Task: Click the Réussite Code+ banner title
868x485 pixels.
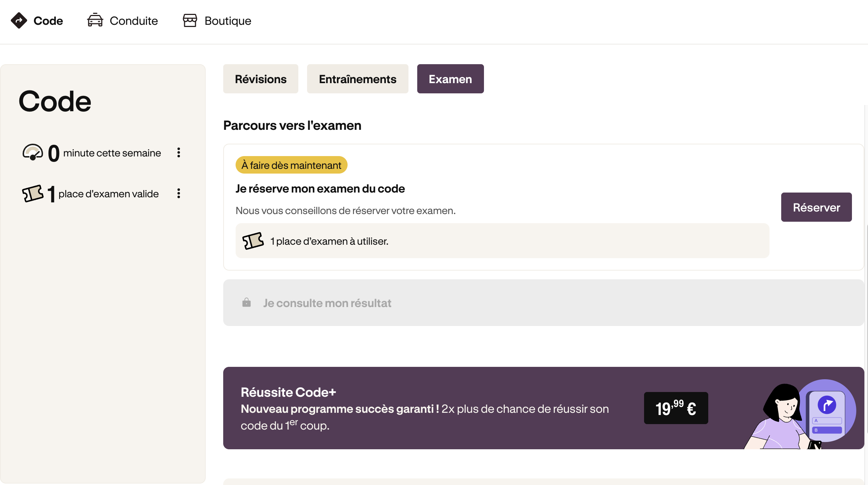Action: pyautogui.click(x=288, y=392)
